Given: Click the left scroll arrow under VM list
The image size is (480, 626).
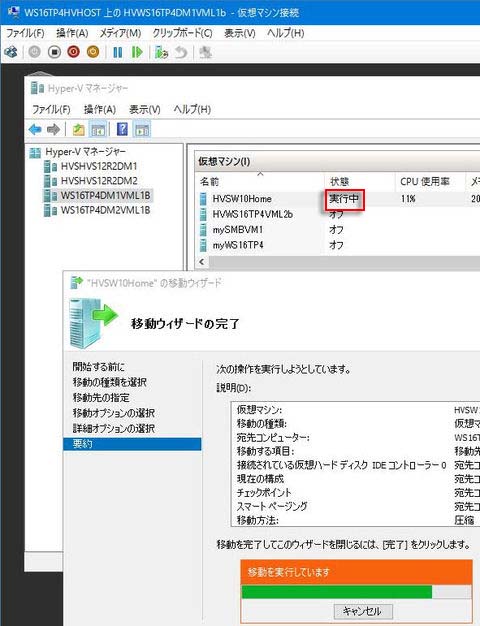Looking at the screenshot, I should (x=202, y=262).
